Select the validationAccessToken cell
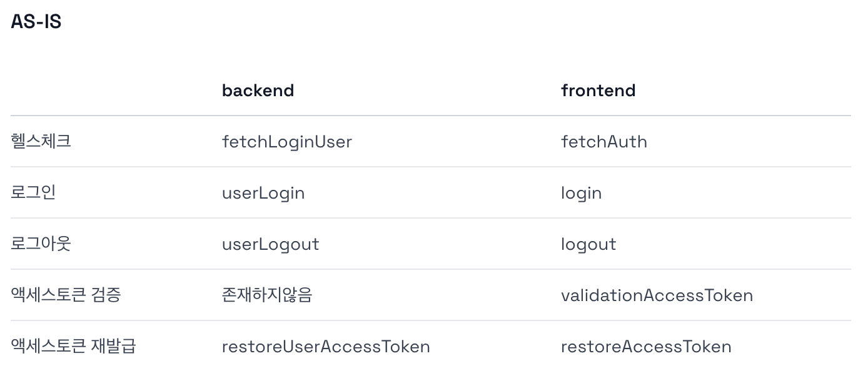The height and width of the screenshot is (376, 868). (657, 295)
